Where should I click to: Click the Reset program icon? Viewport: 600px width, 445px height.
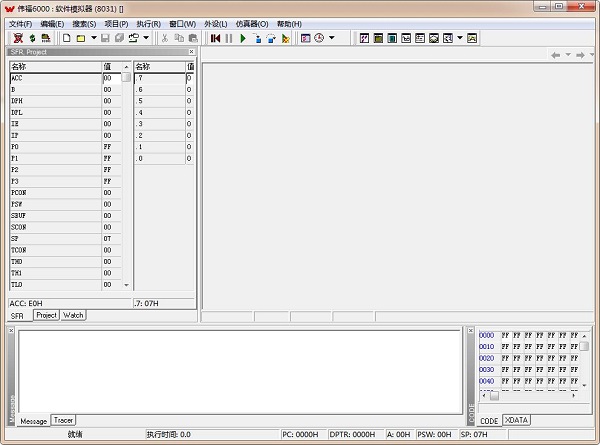tap(215, 38)
